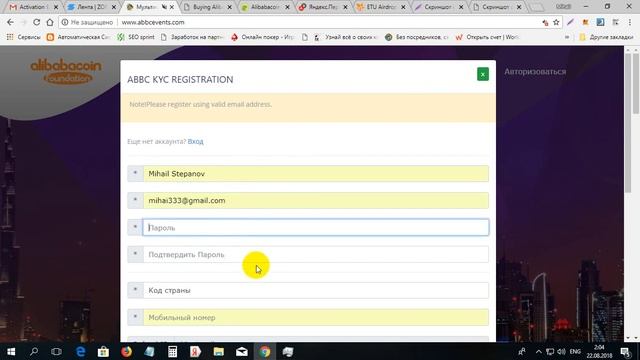Click the Авторизоваться link in header
The width and height of the screenshot is (640, 360).
point(535,71)
